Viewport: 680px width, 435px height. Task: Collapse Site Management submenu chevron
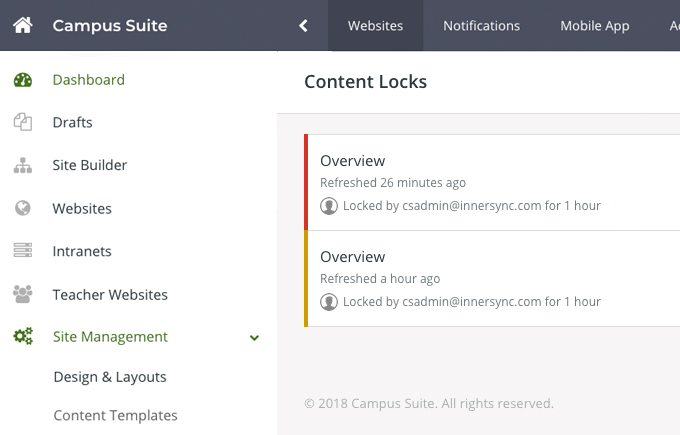coord(254,338)
